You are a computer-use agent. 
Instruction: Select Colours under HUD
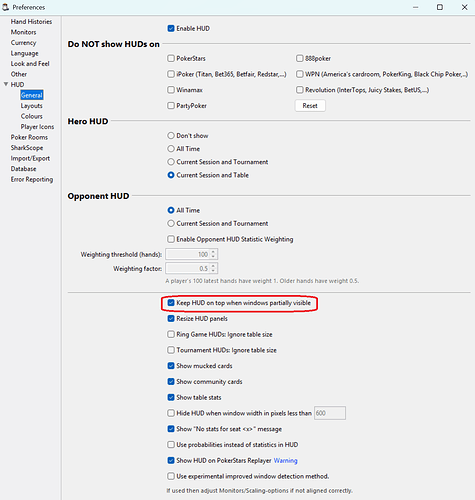coord(31,116)
